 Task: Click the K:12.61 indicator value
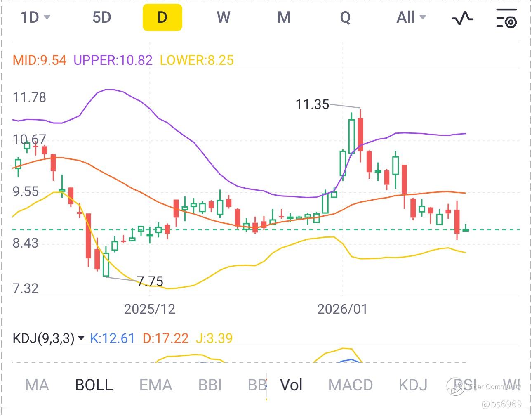click(113, 338)
